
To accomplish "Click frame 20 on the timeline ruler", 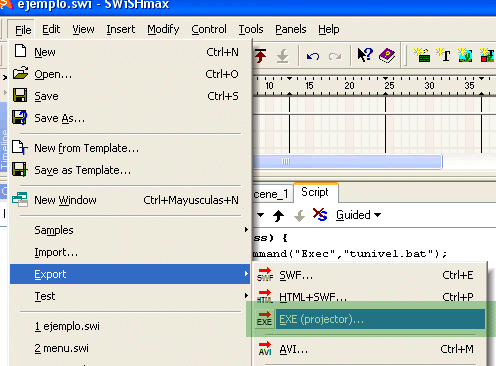I will pos(349,86).
